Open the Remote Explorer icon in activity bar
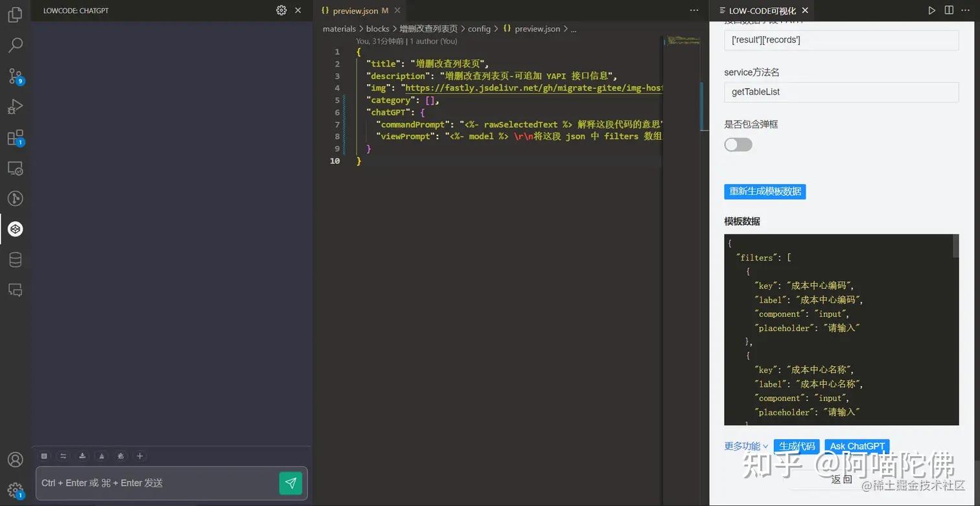This screenshot has height=506, width=980. pyautogui.click(x=15, y=168)
